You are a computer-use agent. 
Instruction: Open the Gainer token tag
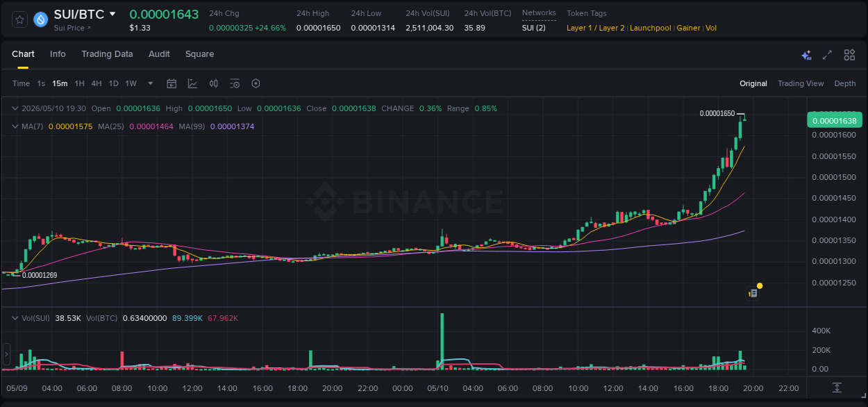pyautogui.click(x=688, y=28)
